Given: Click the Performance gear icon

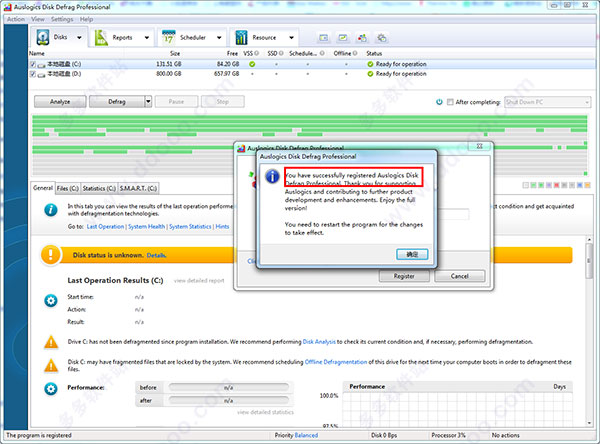Looking at the screenshot, I should [x=50, y=387].
